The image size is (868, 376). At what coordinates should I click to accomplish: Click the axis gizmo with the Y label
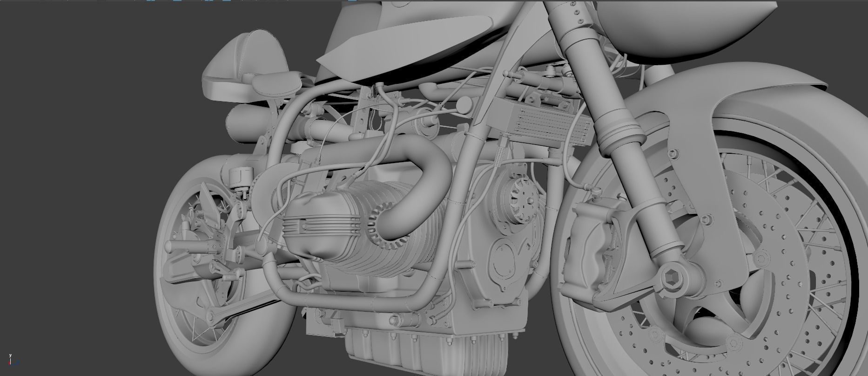pos(11,359)
